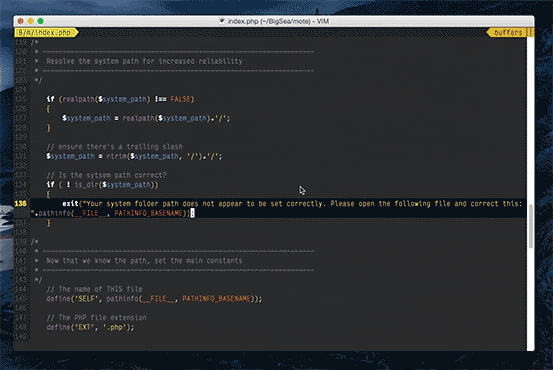Click the block cursor at end of line 136
Viewport: 553px width, 370px height.
(192, 213)
